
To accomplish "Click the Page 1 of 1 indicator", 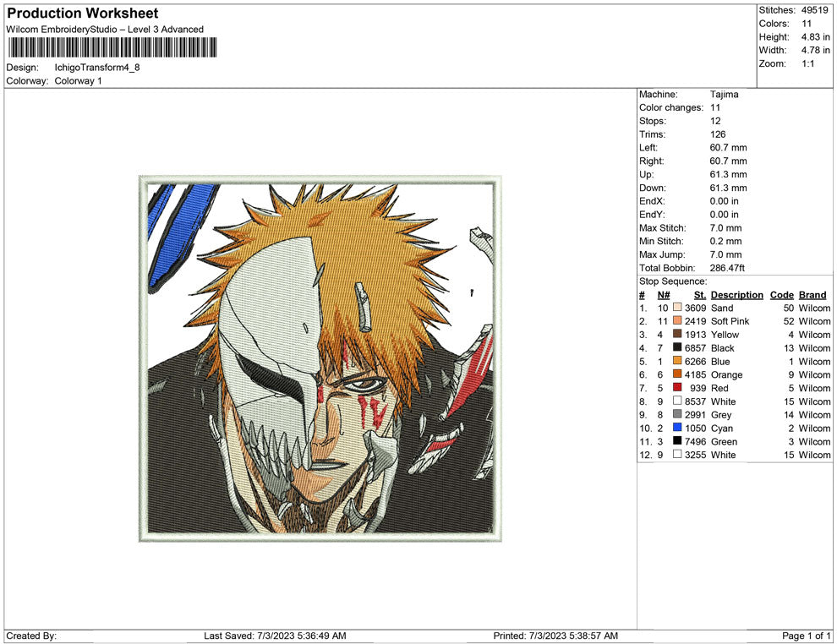I will tap(806, 636).
